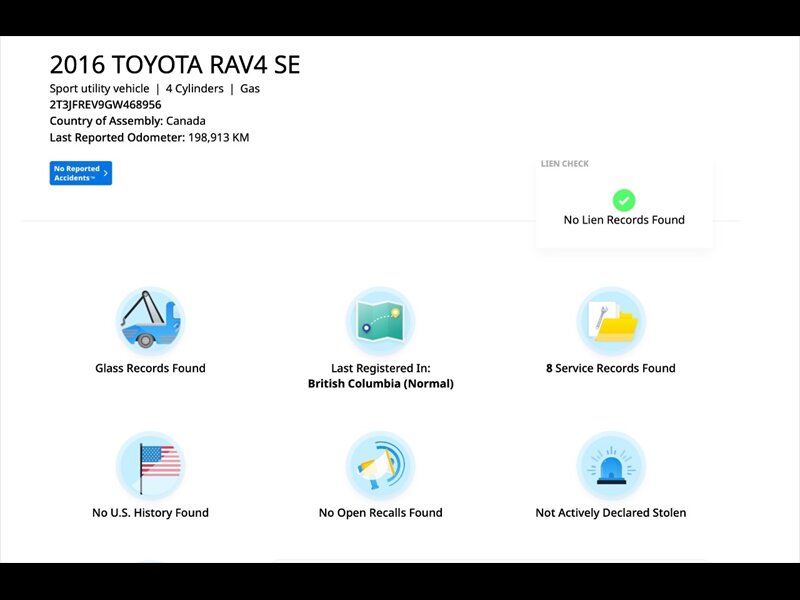800x600 pixels.
Task: Click the "4 Cylinders" text
Action: click(194, 88)
